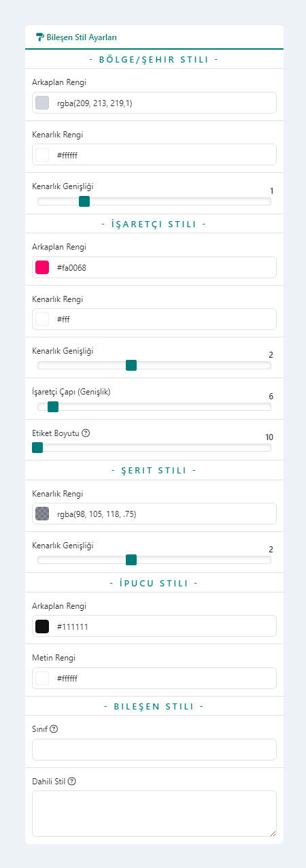Image resolution: width=306 pixels, height=868 pixels.
Task: Open the İşaretçi Kenarlık Rengi white swatch
Action: click(42, 319)
